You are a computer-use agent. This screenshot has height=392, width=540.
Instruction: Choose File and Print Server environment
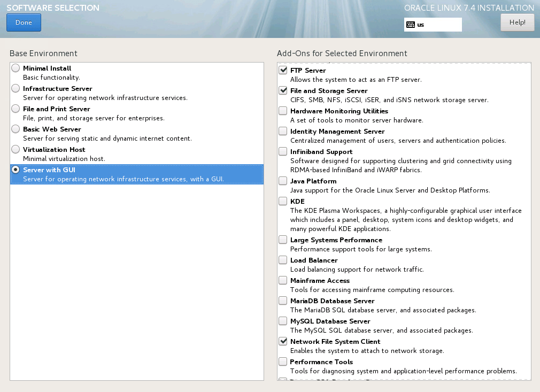click(16, 109)
